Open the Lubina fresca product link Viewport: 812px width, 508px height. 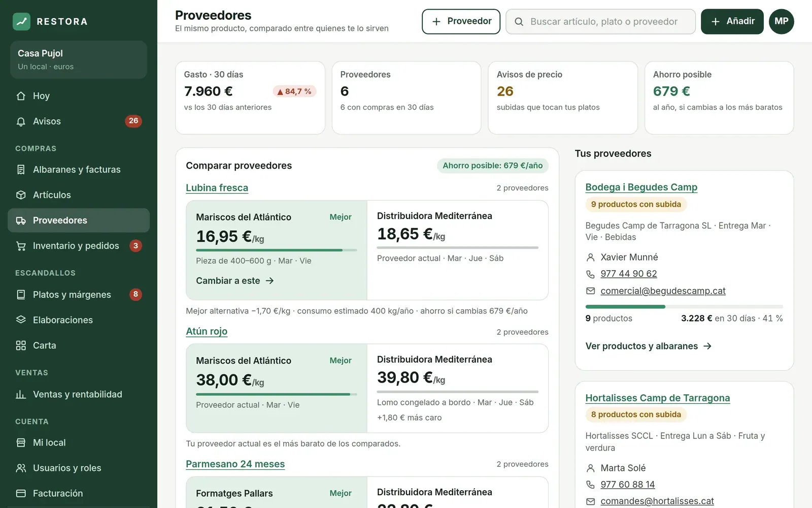(x=217, y=187)
